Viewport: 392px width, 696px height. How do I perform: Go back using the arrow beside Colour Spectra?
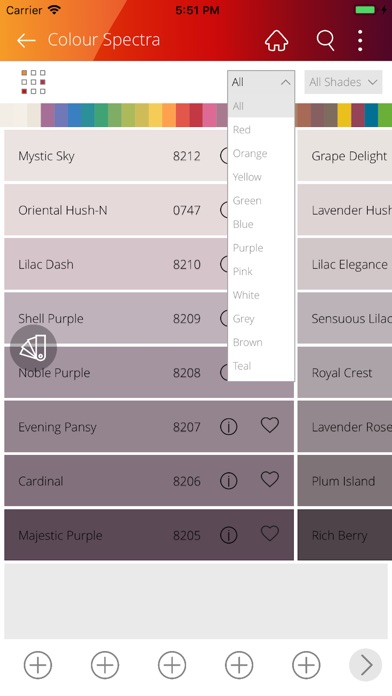26,40
